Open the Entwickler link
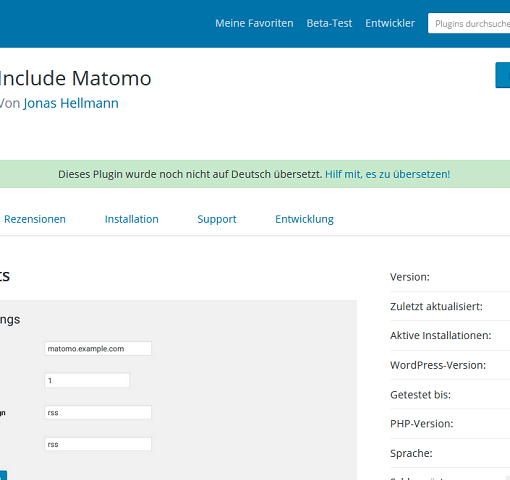This screenshot has width=510, height=480. (x=390, y=23)
